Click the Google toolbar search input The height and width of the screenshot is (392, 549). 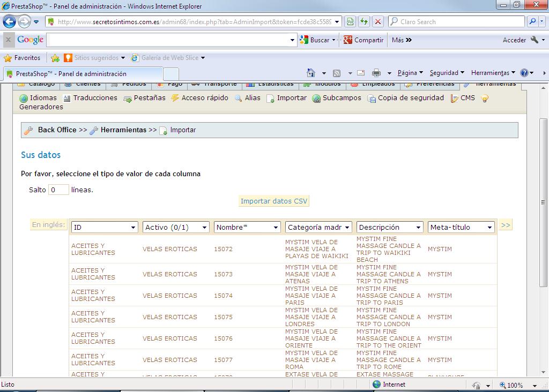[x=168, y=40]
